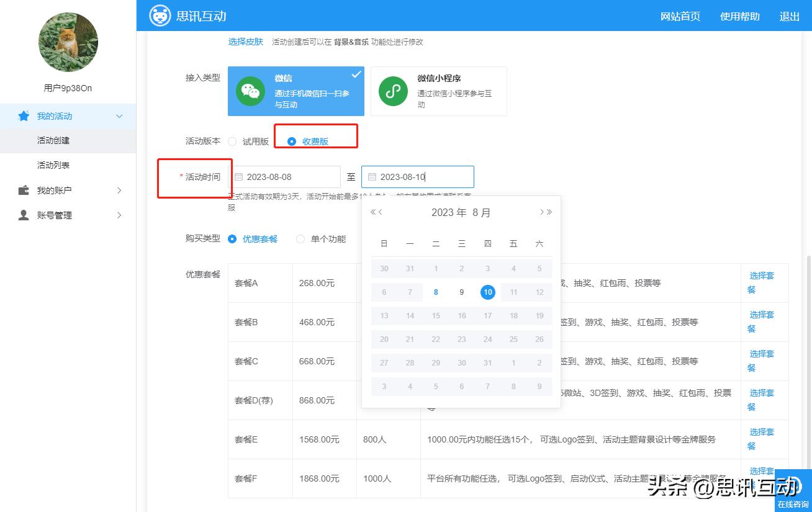The height and width of the screenshot is (512, 812).
Task: Open 使用帮助 in the top navigation
Action: tap(739, 17)
